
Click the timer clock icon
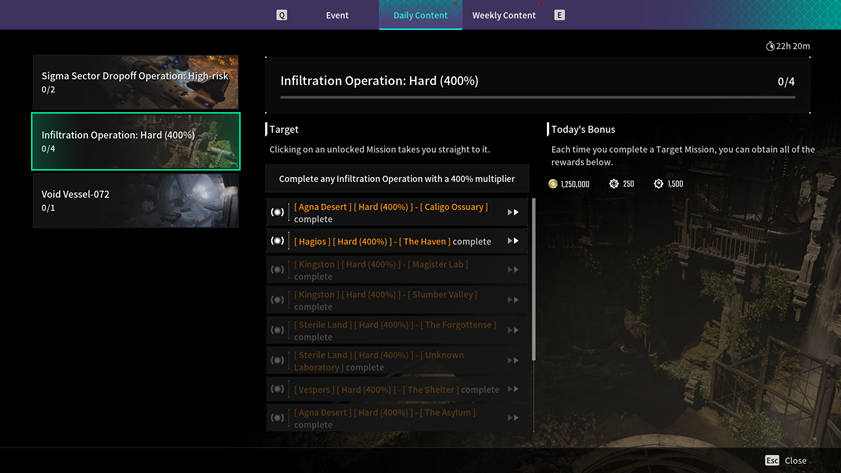point(770,46)
